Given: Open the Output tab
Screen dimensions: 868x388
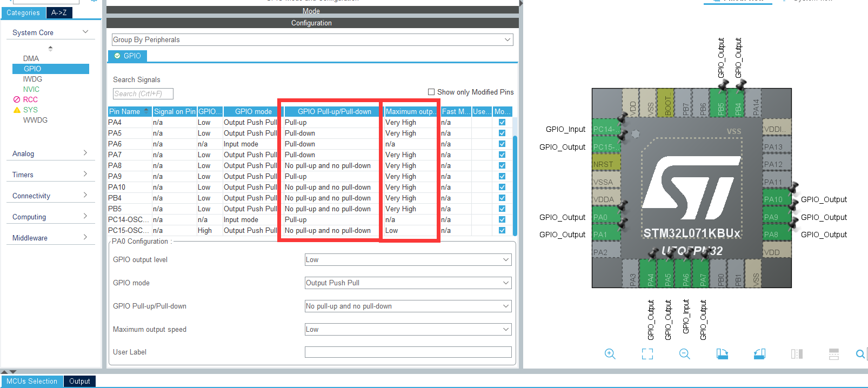Looking at the screenshot, I should 80,382.
